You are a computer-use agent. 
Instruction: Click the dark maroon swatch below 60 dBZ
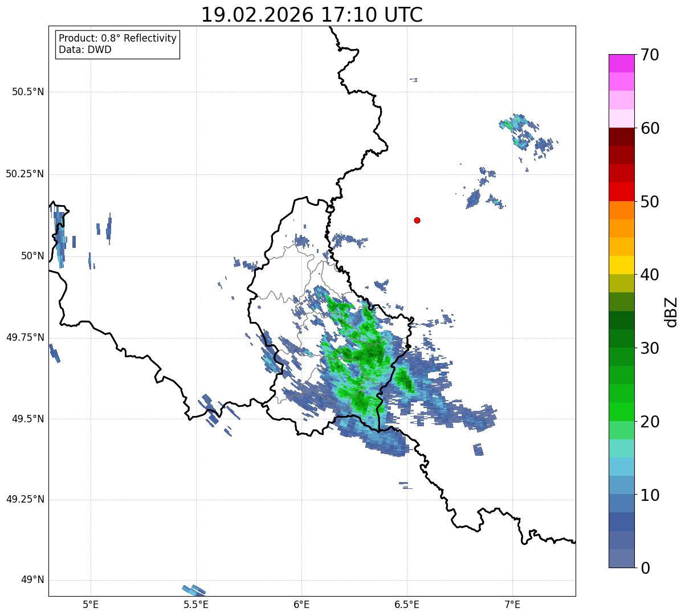pos(621,137)
